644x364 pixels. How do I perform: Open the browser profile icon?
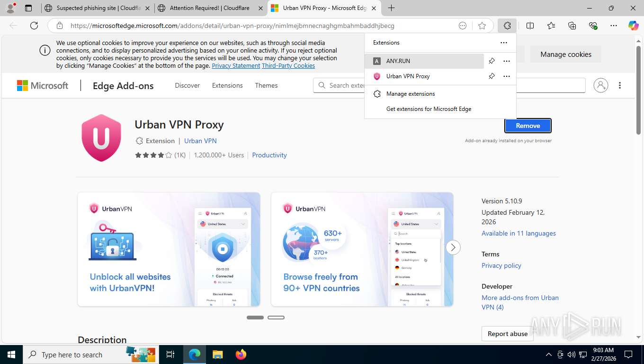pyautogui.click(x=10, y=8)
